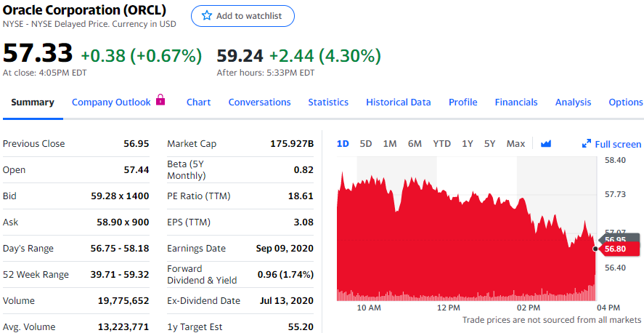Viewport: 644px width, 333px height.
Task: Select the 5D chart range
Action: click(x=365, y=144)
